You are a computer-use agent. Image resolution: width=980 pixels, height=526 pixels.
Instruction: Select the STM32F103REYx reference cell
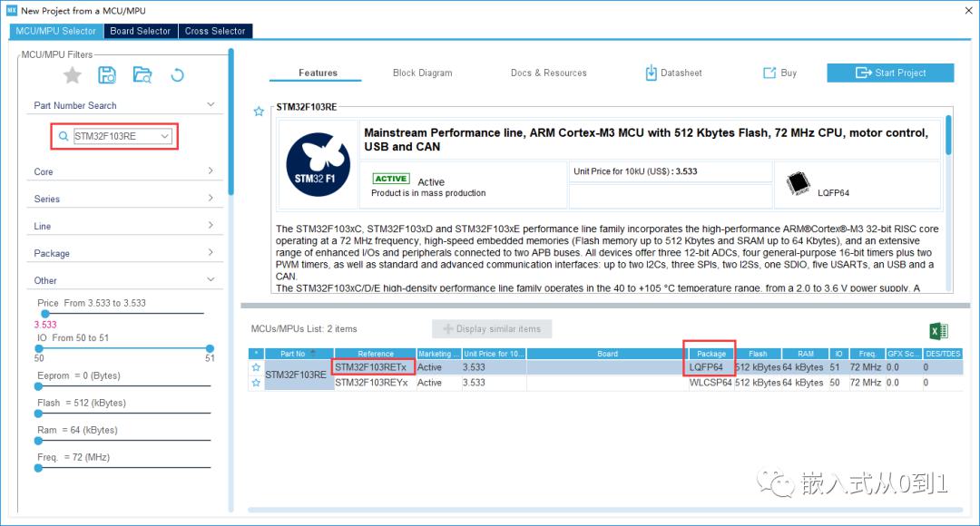pos(375,383)
